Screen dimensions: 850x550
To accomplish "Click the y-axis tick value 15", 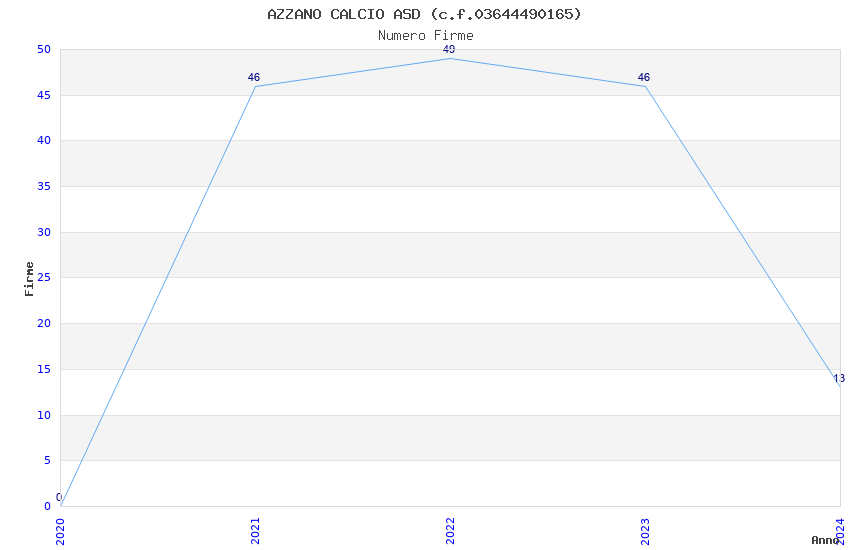I will click(44, 370).
